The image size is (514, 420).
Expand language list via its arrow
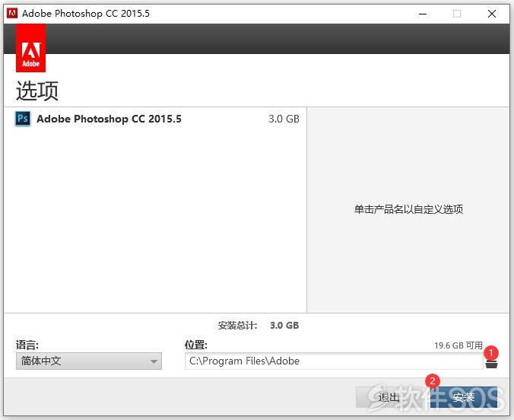click(x=154, y=361)
